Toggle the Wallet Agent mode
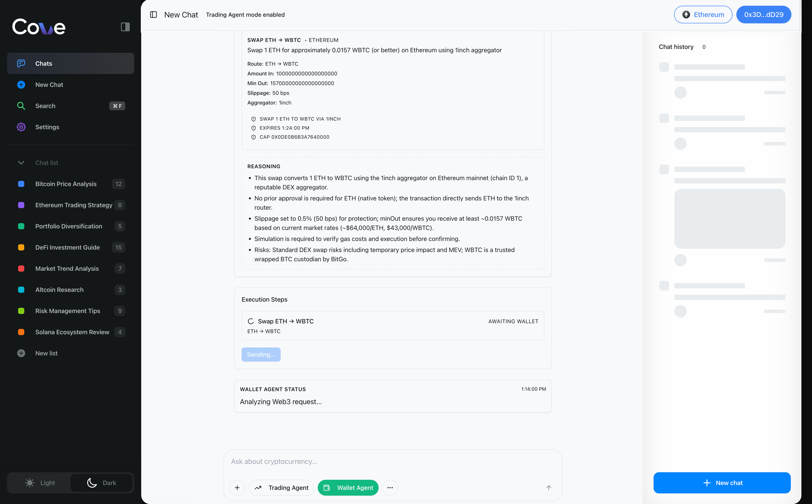 pyautogui.click(x=348, y=488)
